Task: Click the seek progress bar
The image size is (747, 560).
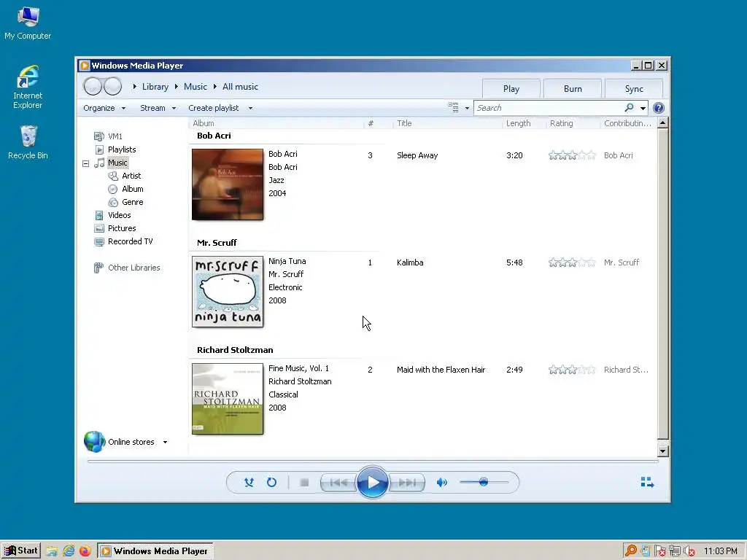Action: [x=373, y=461]
